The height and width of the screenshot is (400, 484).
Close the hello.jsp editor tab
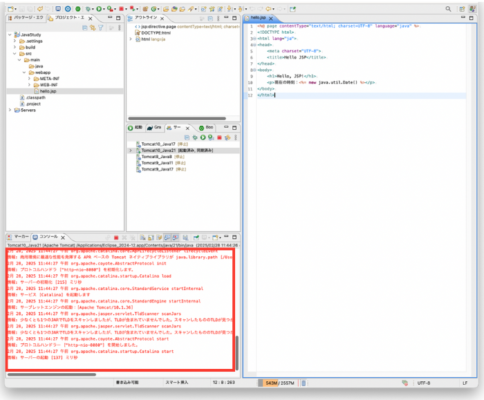271,18
